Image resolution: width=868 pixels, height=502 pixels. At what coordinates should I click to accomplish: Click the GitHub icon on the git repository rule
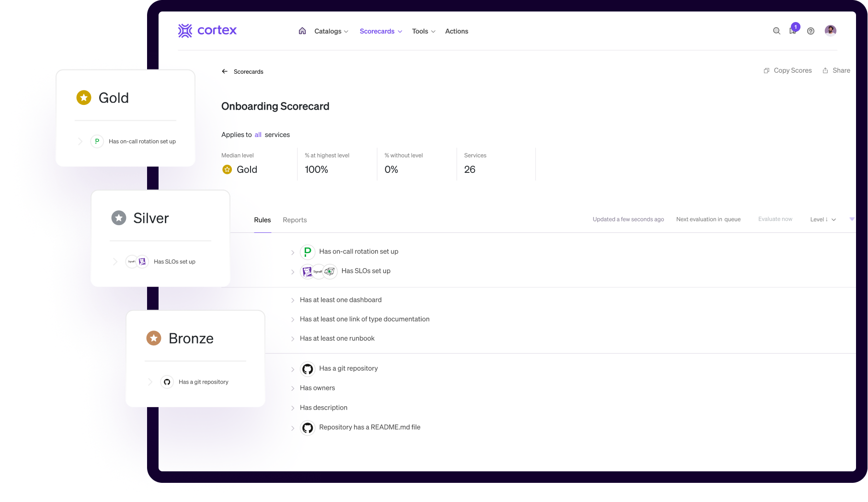coord(308,368)
